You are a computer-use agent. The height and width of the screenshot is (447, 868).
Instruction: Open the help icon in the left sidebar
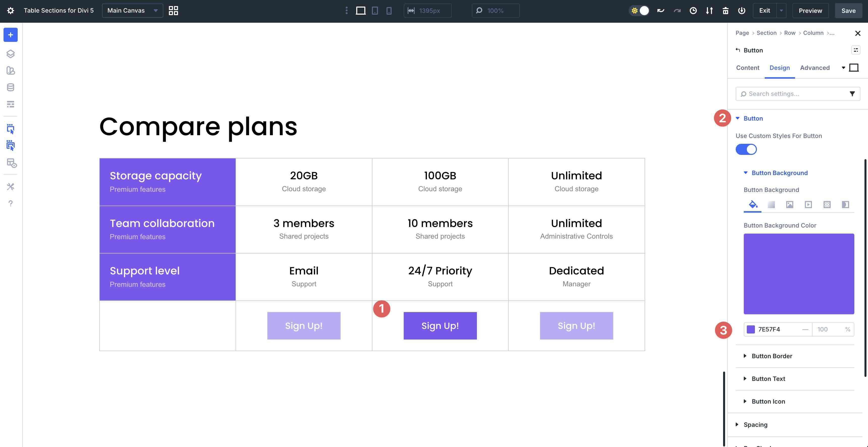pyautogui.click(x=10, y=203)
